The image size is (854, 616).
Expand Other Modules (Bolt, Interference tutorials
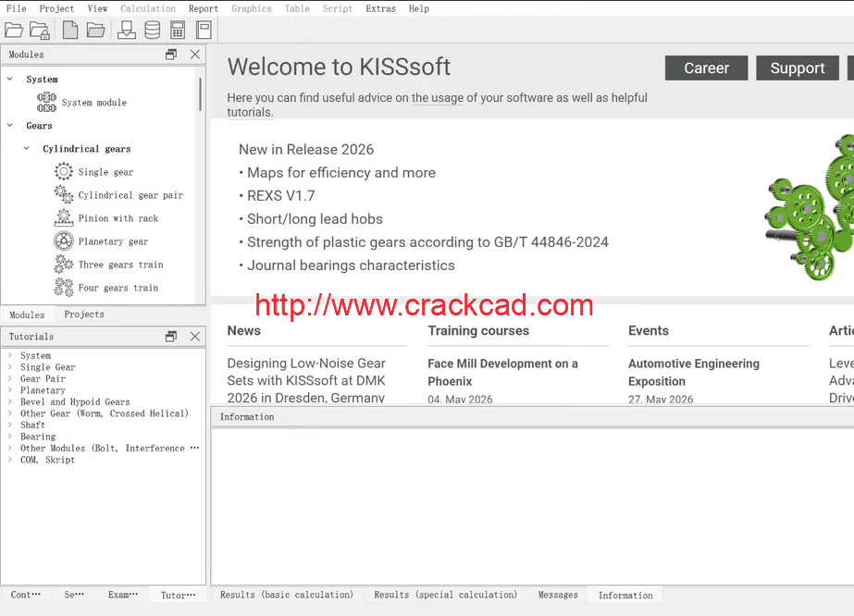[x=10, y=448]
